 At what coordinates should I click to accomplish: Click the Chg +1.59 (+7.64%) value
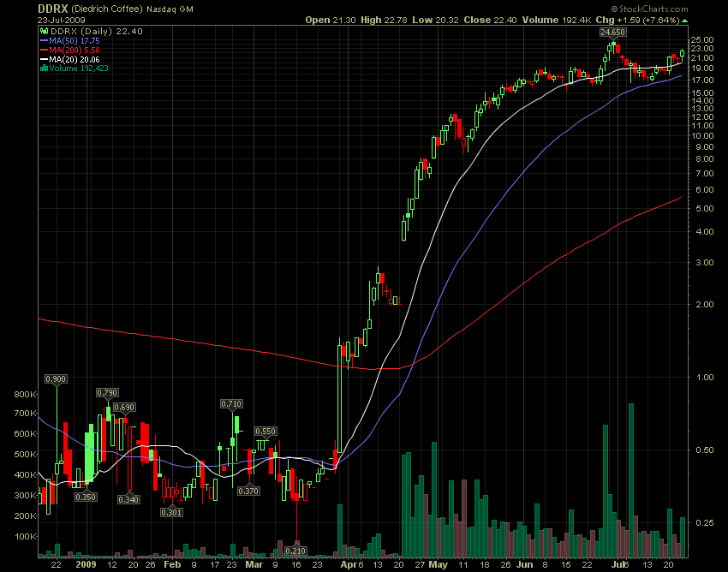(638, 20)
